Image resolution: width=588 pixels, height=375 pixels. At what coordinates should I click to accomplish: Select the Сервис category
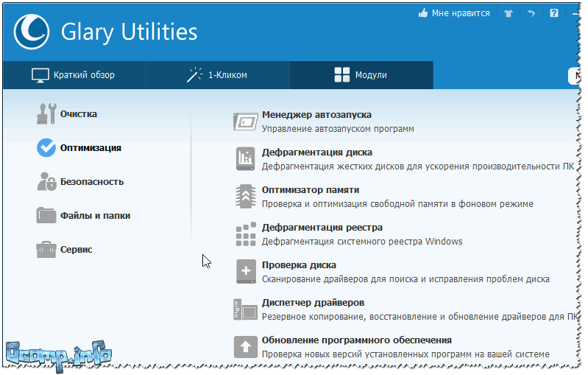point(76,250)
